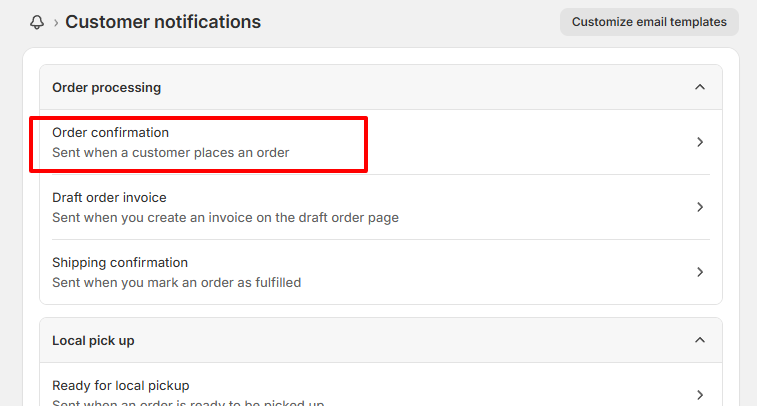Open Customize email templates

coord(649,22)
